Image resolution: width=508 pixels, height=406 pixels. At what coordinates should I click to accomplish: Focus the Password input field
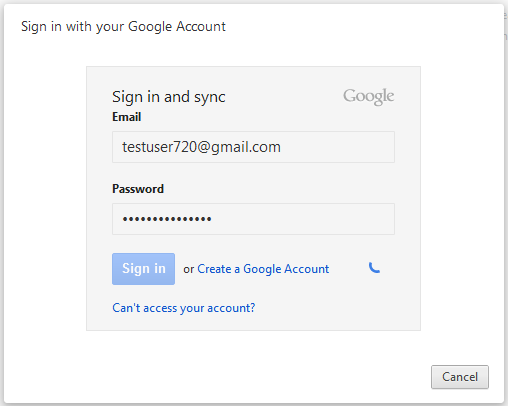(x=253, y=219)
